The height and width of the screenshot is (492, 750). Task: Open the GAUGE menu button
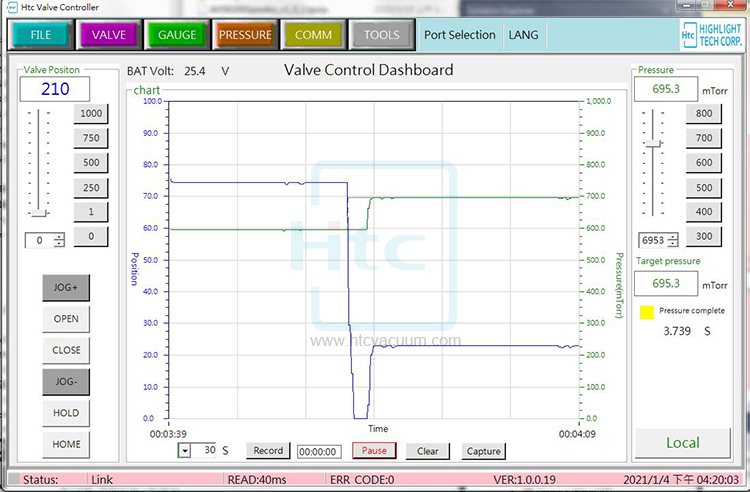point(177,35)
